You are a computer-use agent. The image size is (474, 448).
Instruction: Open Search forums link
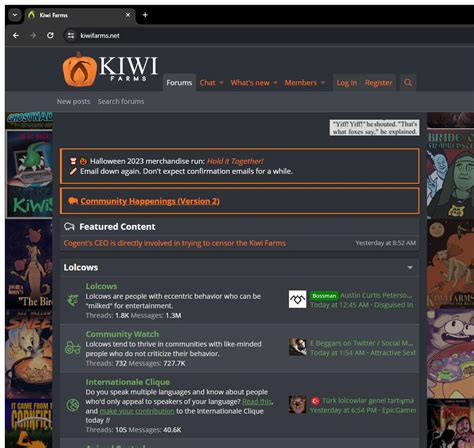[x=121, y=101]
